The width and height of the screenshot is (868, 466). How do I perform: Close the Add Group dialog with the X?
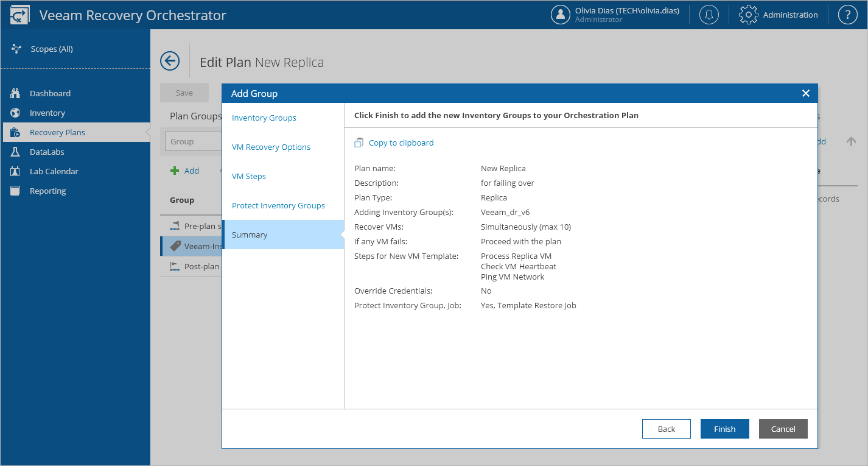coord(805,93)
